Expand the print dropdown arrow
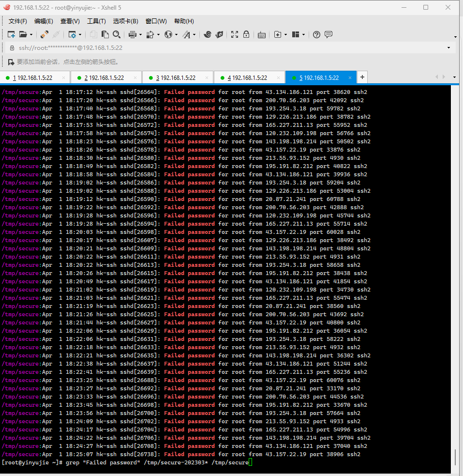Viewport: 463px width, 476px height. pos(140,35)
